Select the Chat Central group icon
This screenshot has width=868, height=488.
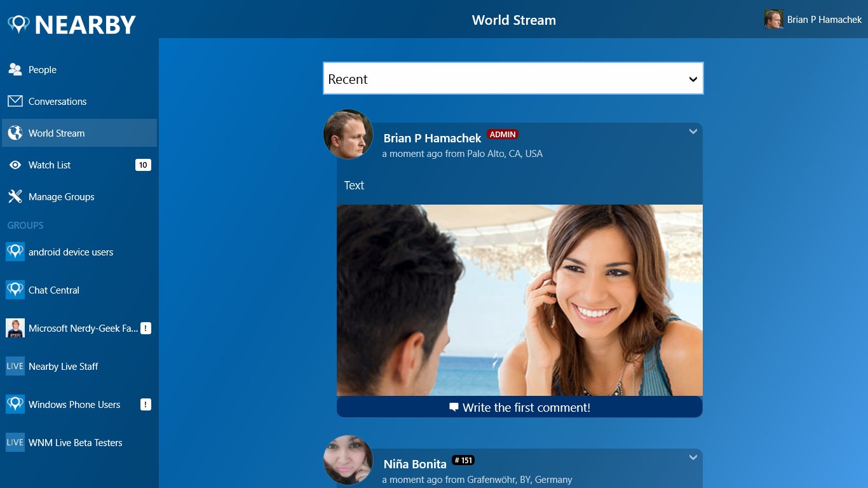(15, 289)
